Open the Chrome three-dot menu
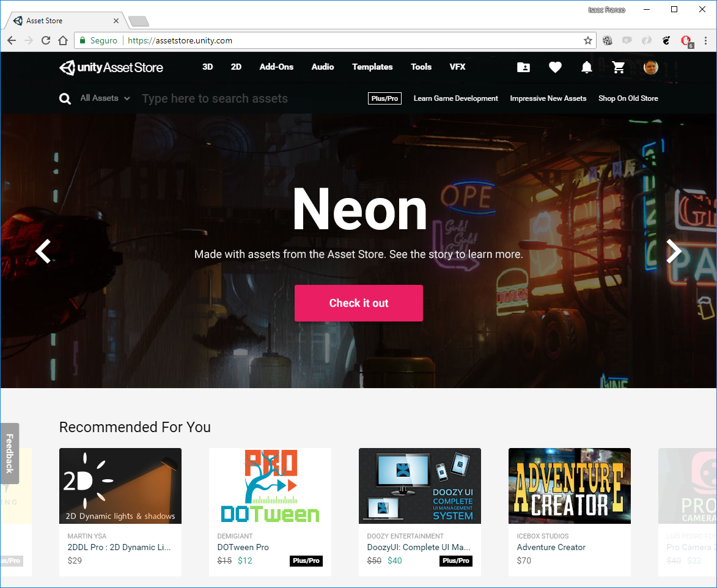717x588 pixels. [x=705, y=41]
